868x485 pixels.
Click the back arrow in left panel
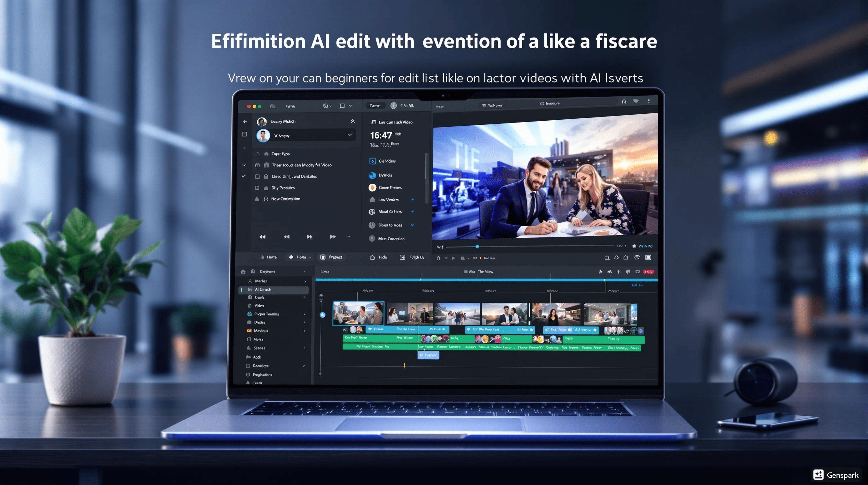coord(245,122)
